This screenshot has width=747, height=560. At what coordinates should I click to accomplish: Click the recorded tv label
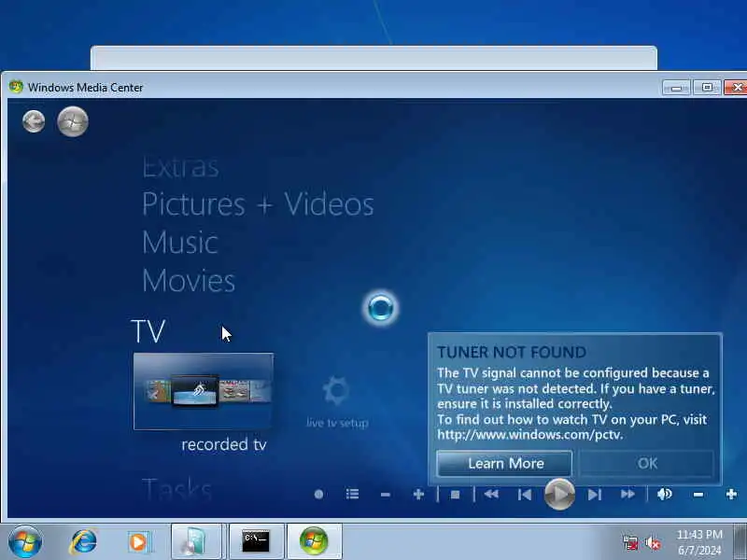point(223,444)
